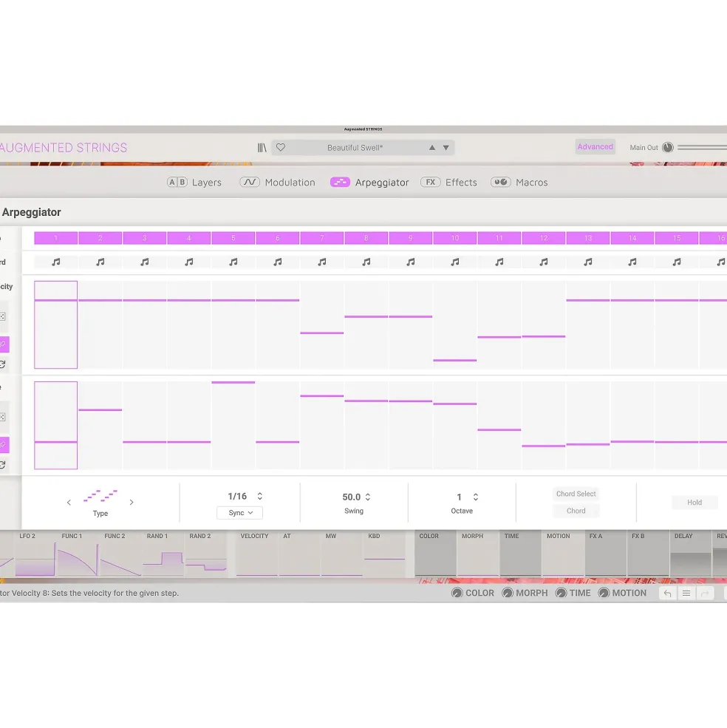727x728 pixels.
Task: Click the Chord Select button
Action: click(576, 494)
